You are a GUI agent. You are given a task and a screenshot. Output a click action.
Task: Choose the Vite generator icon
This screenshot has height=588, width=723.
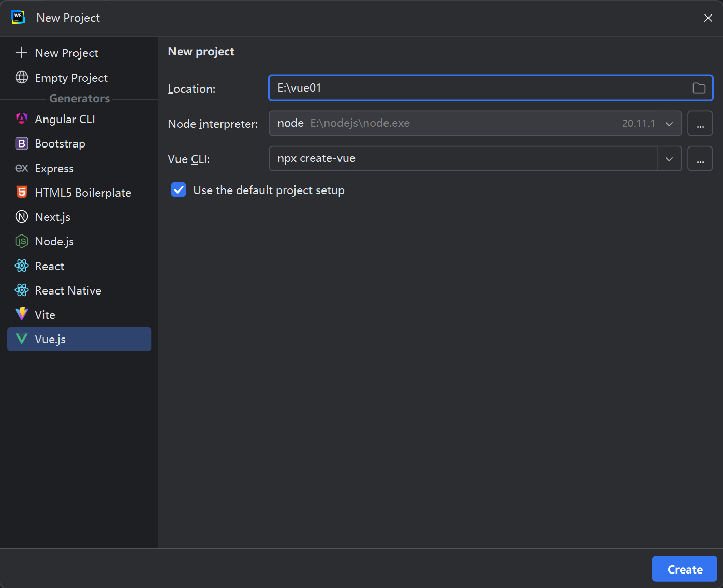point(22,314)
